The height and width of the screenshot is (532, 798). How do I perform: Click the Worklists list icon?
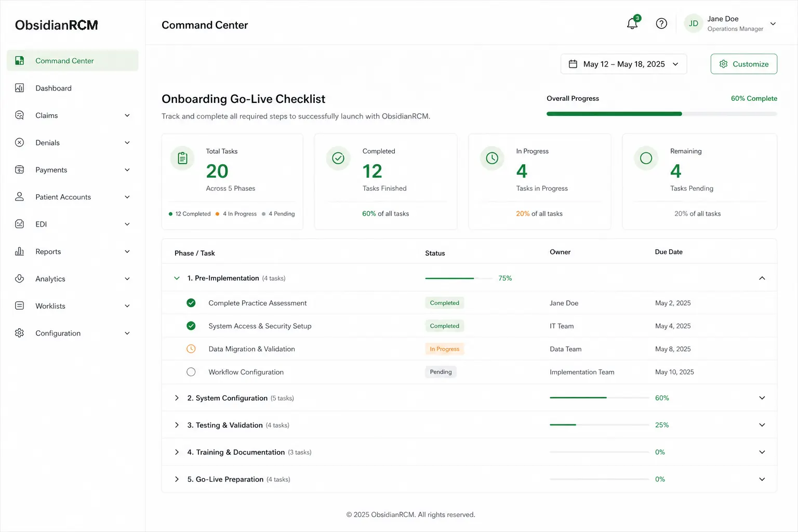20,306
